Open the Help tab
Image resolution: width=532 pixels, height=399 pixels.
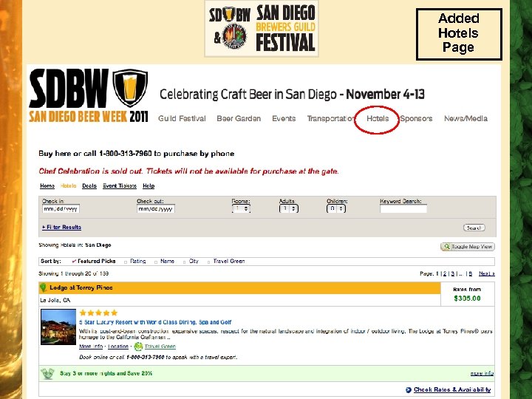[149, 186]
